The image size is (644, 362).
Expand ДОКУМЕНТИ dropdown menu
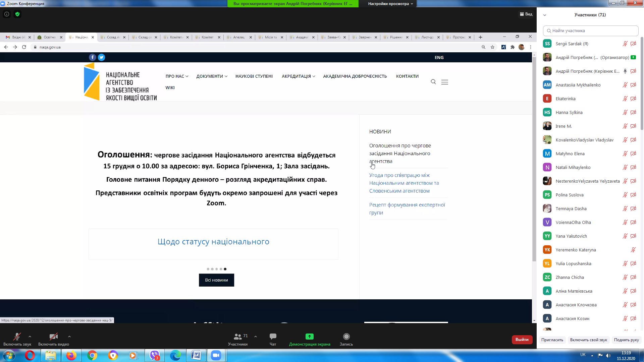[x=212, y=76]
